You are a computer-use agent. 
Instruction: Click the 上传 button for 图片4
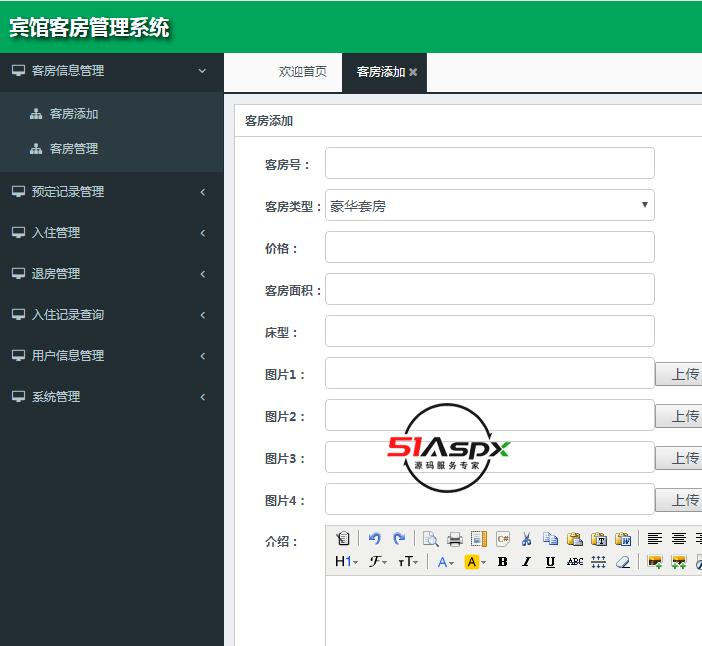click(679, 500)
